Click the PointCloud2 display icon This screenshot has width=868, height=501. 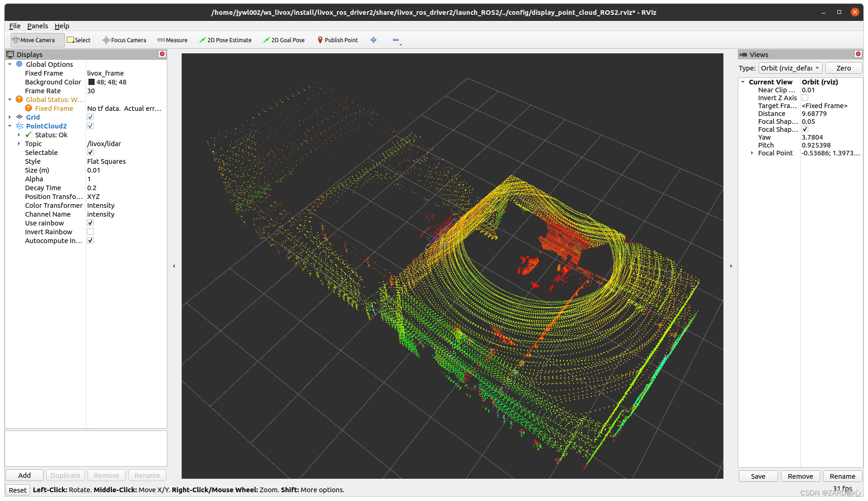point(19,126)
